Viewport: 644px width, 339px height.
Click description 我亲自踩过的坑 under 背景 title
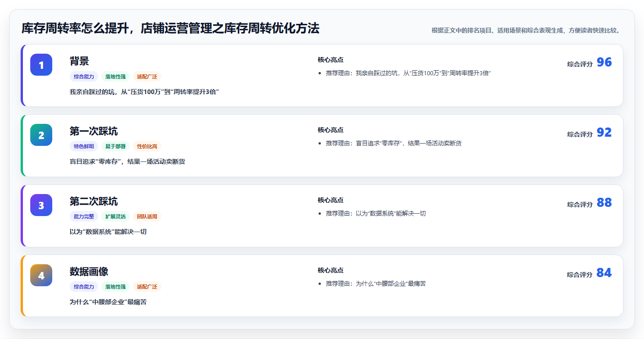tap(144, 92)
